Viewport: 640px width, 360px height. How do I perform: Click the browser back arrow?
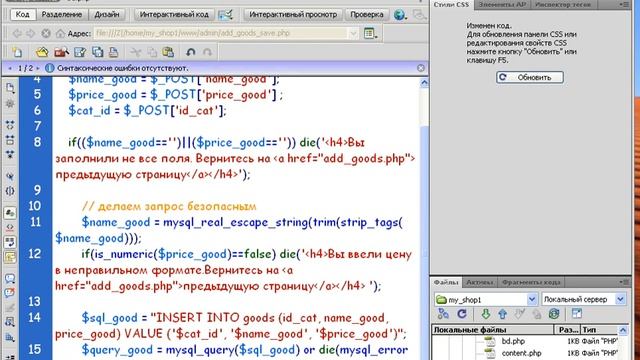(x=17, y=33)
